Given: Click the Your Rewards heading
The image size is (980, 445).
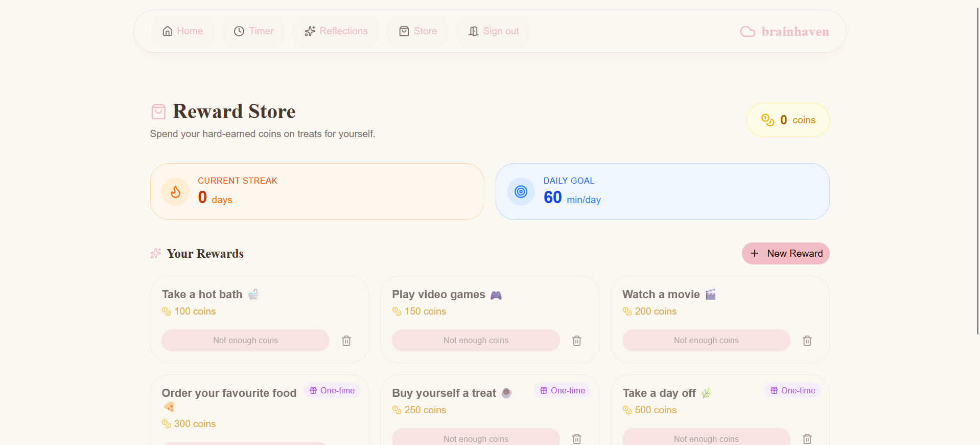Looking at the screenshot, I should pyautogui.click(x=205, y=254).
